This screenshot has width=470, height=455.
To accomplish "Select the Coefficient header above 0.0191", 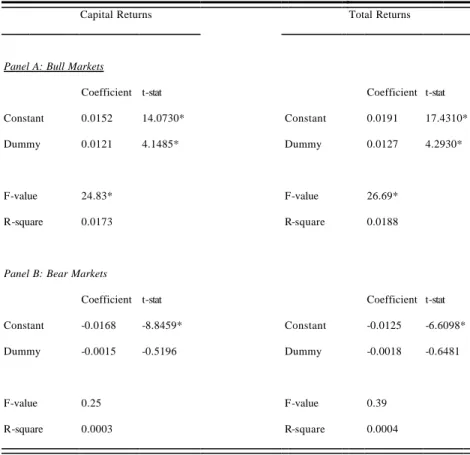I will [392, 92].
